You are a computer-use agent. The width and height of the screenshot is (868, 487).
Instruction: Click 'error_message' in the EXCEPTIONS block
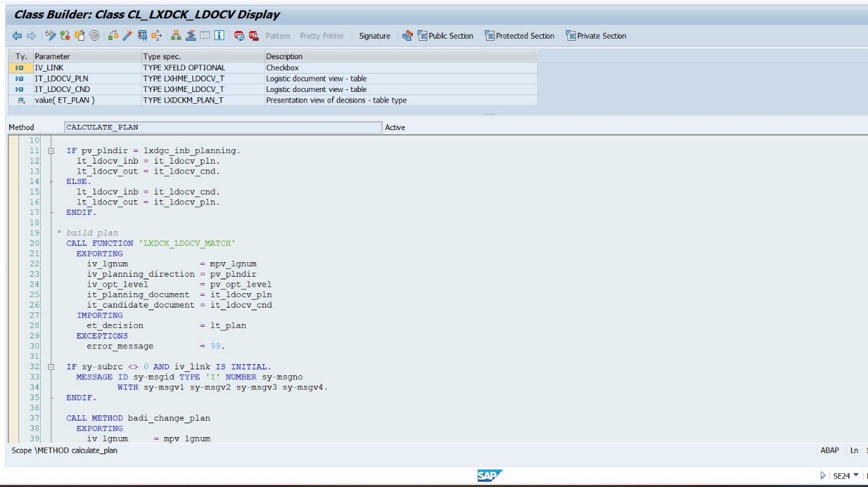(x=120, y=346)
